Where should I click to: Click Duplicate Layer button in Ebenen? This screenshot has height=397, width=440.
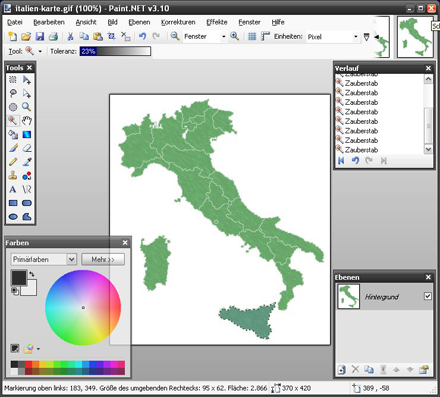[x=369, y=369]
